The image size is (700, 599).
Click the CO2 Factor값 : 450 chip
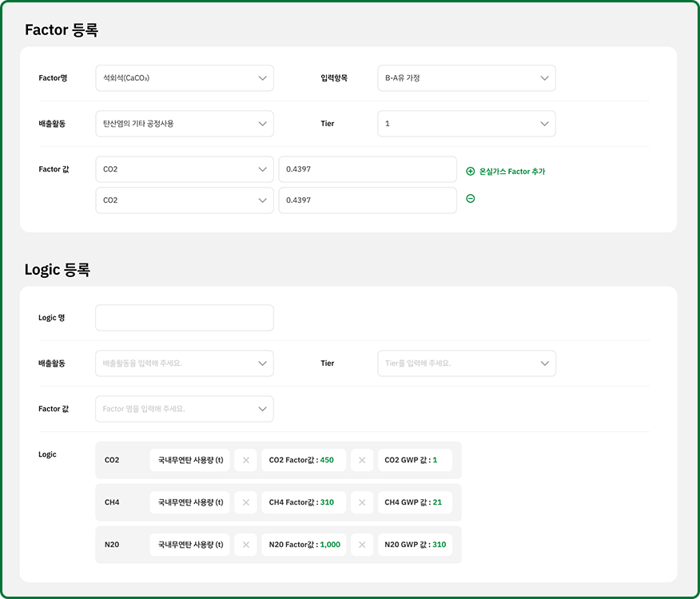tap(304, 460)
